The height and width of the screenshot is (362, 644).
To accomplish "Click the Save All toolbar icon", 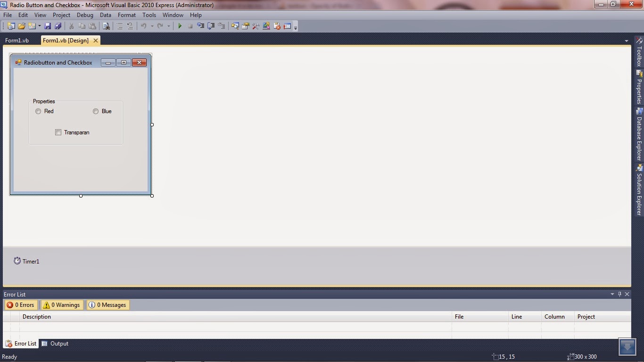I will coord(58,26).
